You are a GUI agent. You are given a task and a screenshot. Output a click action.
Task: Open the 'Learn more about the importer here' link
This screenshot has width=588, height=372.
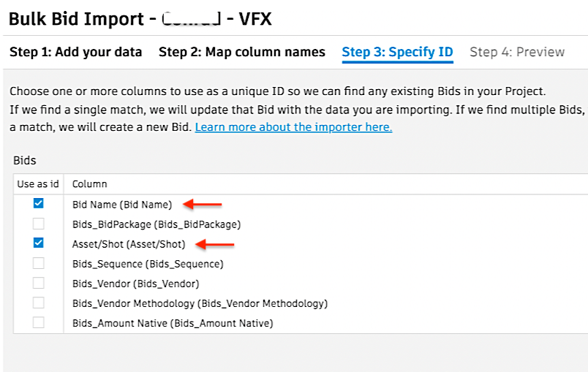click(293, 127)
